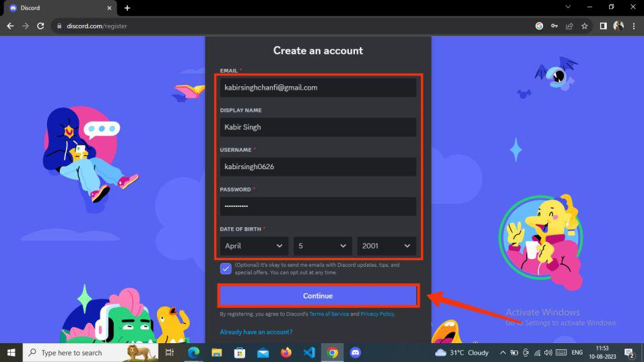Uncheck the Discord updates email checkbox
The width and height of the screenshot is (644, 362).
[x=226, y=268]
